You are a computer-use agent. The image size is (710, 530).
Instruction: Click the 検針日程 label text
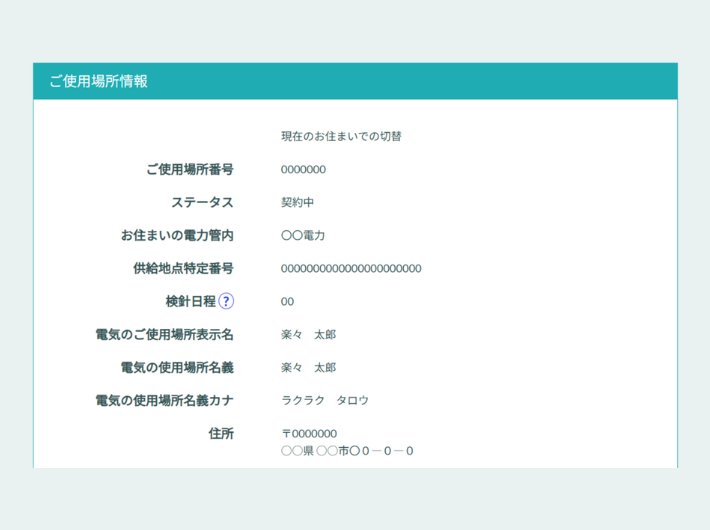(191, 301)
